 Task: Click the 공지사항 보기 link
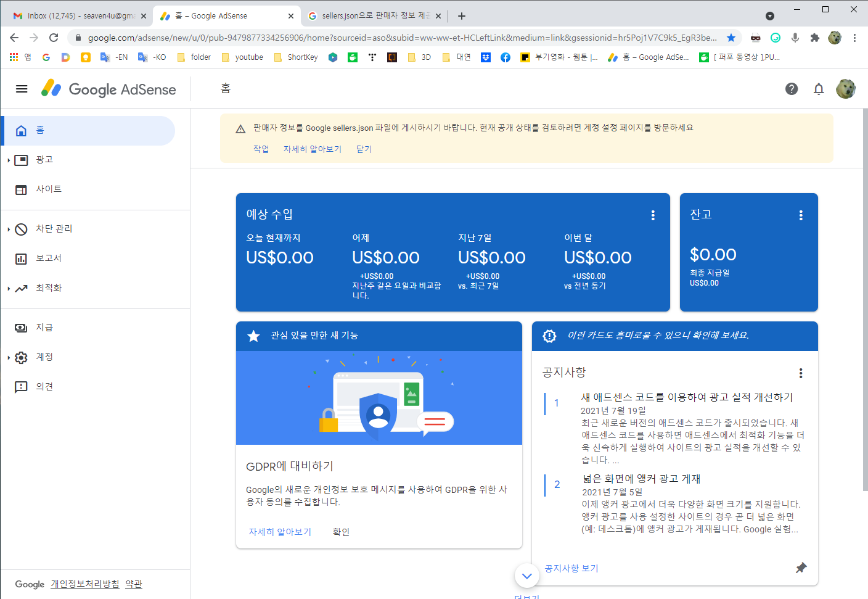(x=571, y=568)
